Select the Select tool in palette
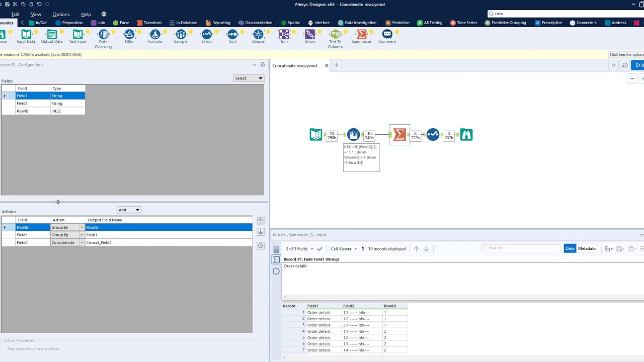This screenshot has width=644, height=362. click(x=207, y=36)
